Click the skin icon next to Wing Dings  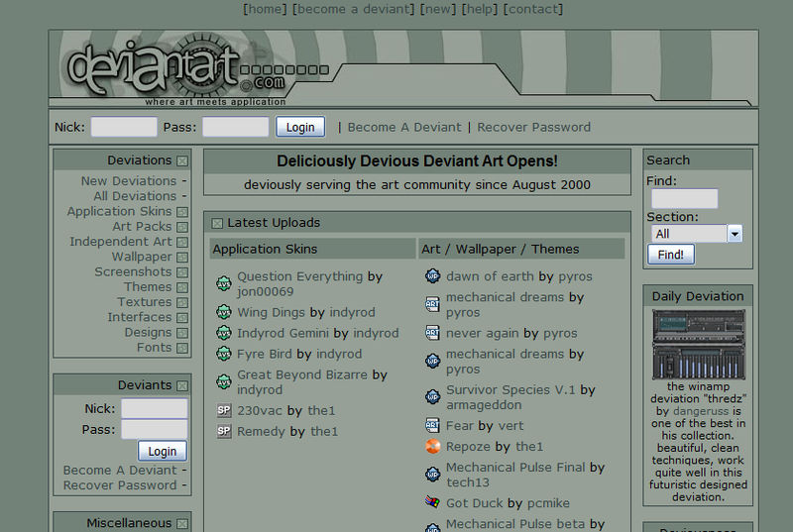(x=224, y=312)
